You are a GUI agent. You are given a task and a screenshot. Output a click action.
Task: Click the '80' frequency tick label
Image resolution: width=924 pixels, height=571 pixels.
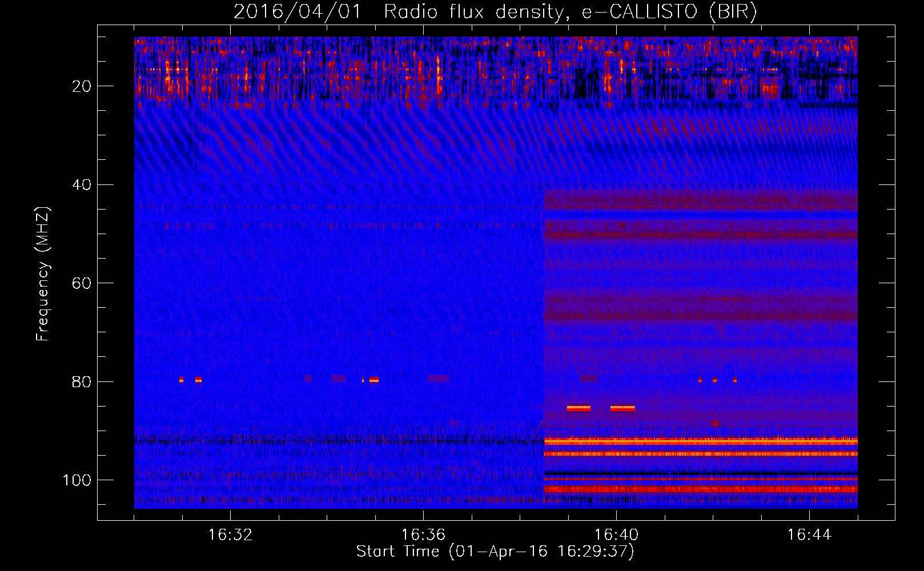(x=82, y=382)
